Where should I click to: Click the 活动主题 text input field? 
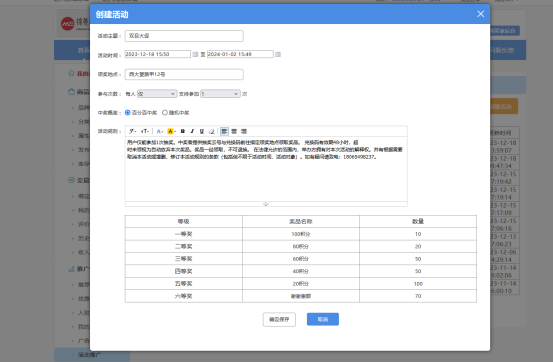click(184, 36)
